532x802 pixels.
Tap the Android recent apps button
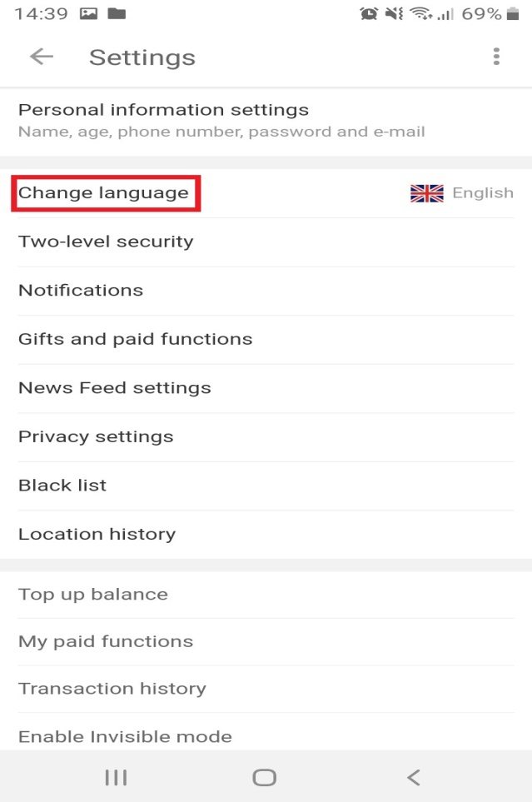116,778
